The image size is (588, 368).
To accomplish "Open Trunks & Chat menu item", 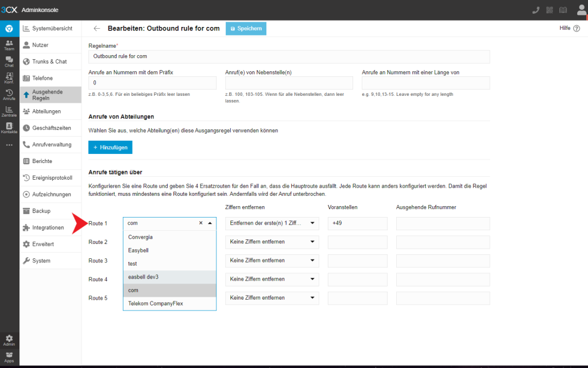I will [x=49, y=61].
